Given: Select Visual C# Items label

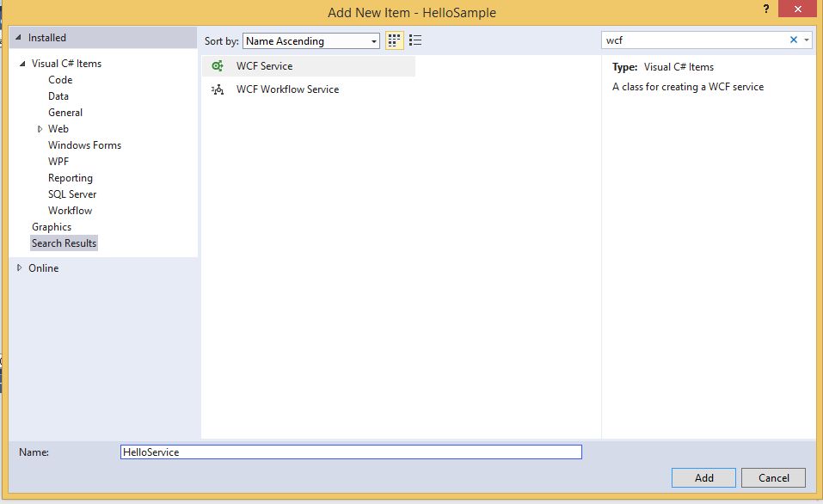Looking at the screenshot, I should tap(67, 64).
